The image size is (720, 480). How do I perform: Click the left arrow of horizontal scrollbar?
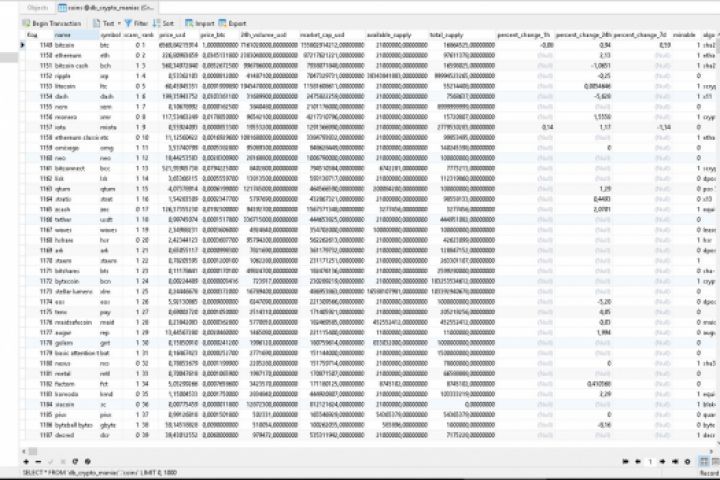pyautogui.click(x=24, y=452)
